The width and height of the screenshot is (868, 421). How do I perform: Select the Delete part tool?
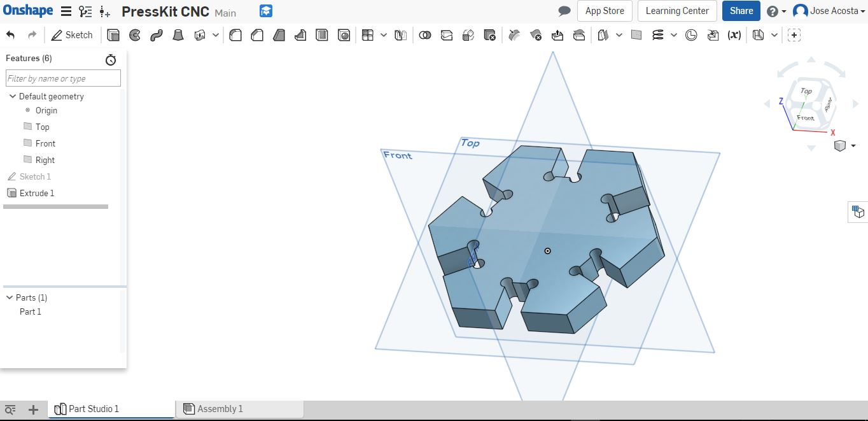tap(490, 35)
